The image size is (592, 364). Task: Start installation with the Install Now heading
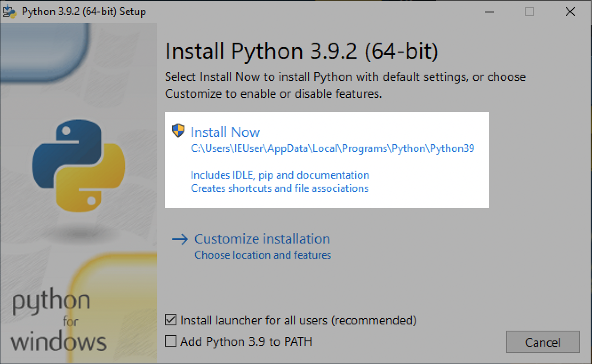(x=225, y=132)
